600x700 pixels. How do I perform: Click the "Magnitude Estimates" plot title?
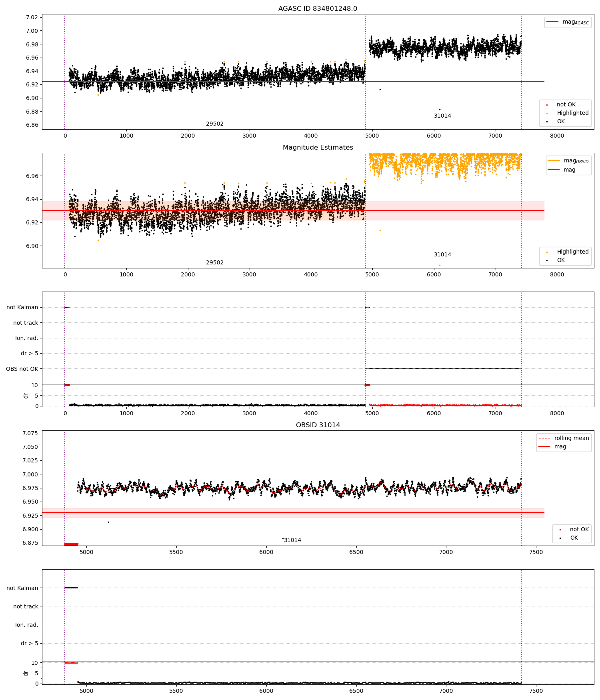pos(318,148)
